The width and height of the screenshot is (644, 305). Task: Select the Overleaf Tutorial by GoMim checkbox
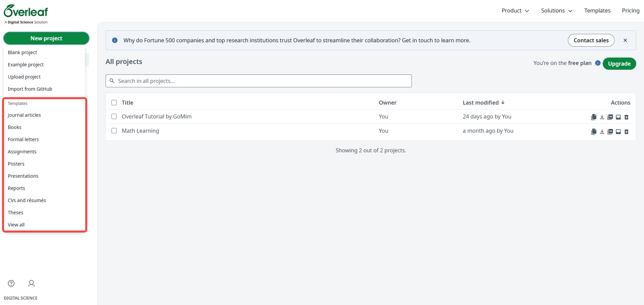(x=114, y=116)
